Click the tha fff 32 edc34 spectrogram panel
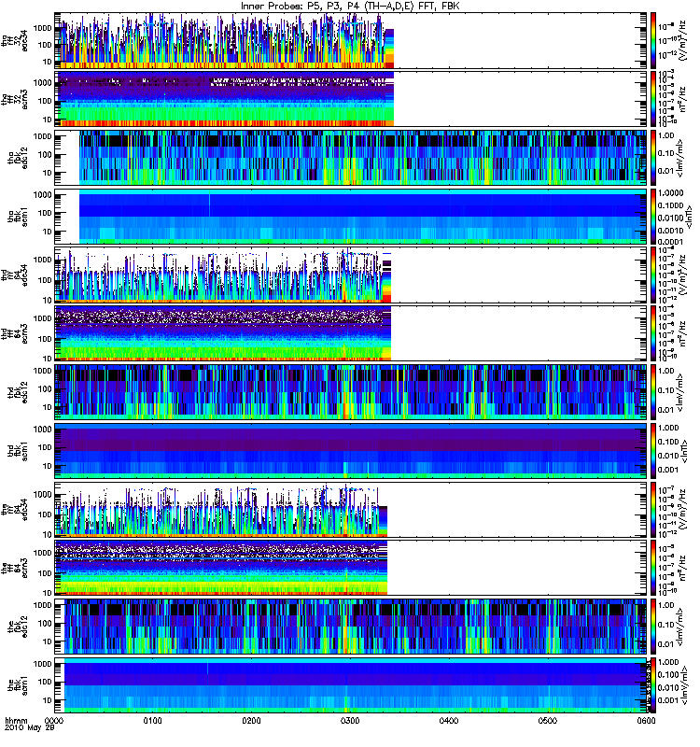 pyautogui.click(x=351, y=40)
